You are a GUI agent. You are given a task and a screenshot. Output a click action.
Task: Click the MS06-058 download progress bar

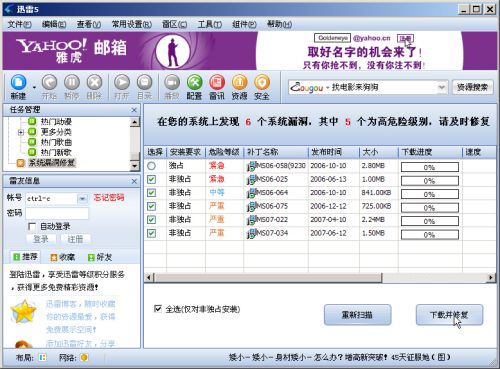coord(430,167)
